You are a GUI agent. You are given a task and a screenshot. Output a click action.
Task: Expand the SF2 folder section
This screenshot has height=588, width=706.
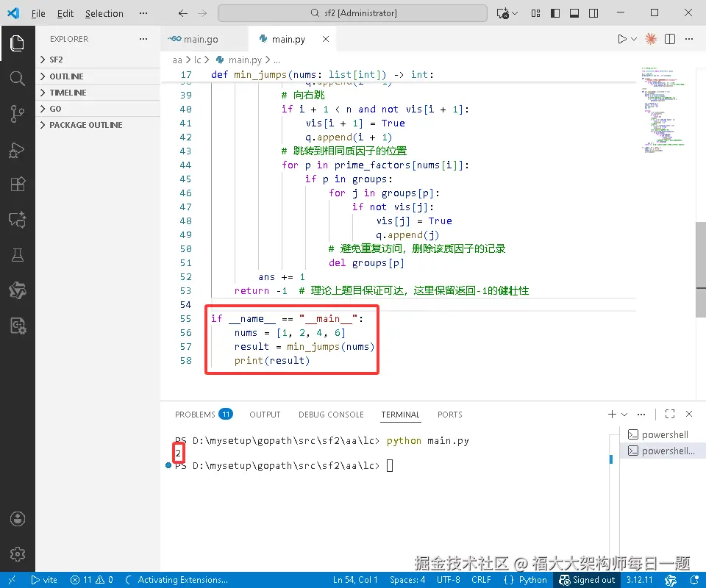(x=98, y=60)
